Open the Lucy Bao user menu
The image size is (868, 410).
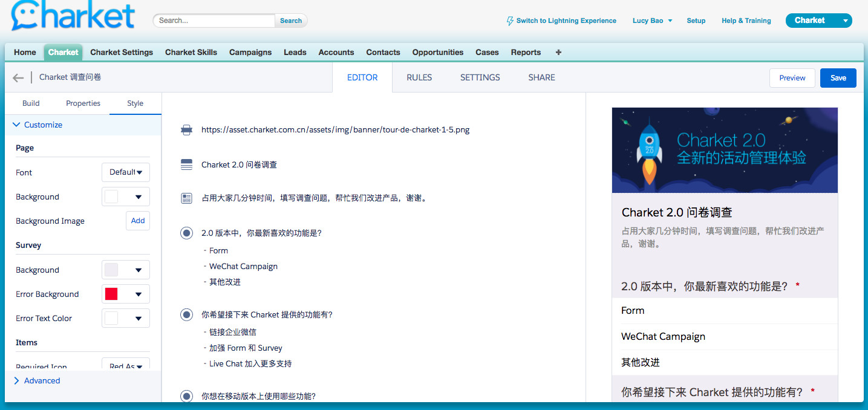pyautogui.click(x=652, y=21)
